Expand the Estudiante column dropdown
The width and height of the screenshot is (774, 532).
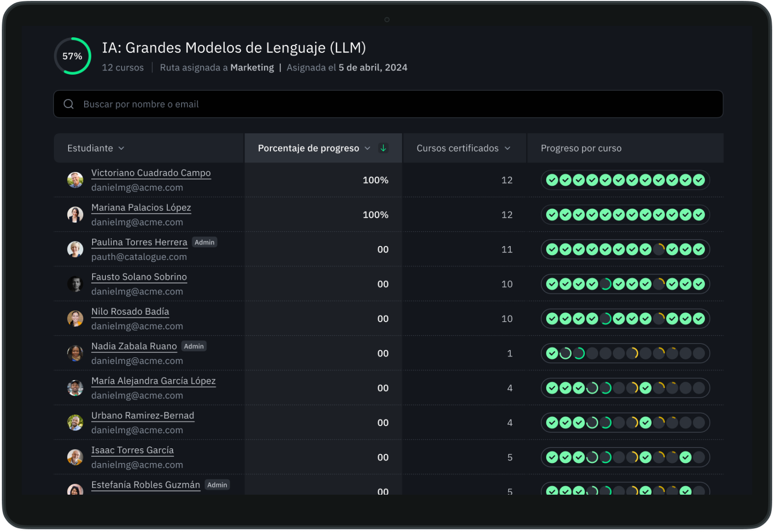click(122, 148)
